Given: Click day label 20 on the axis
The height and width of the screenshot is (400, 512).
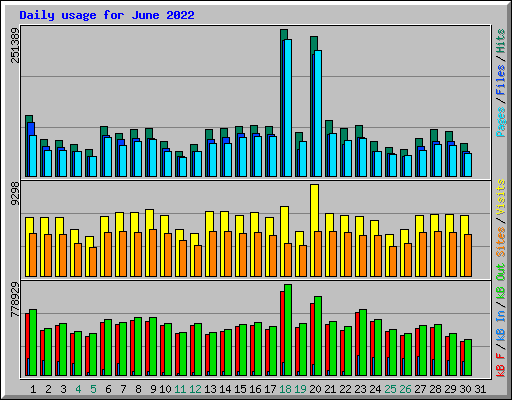Looking at the screenshot, I should [315, 389].
